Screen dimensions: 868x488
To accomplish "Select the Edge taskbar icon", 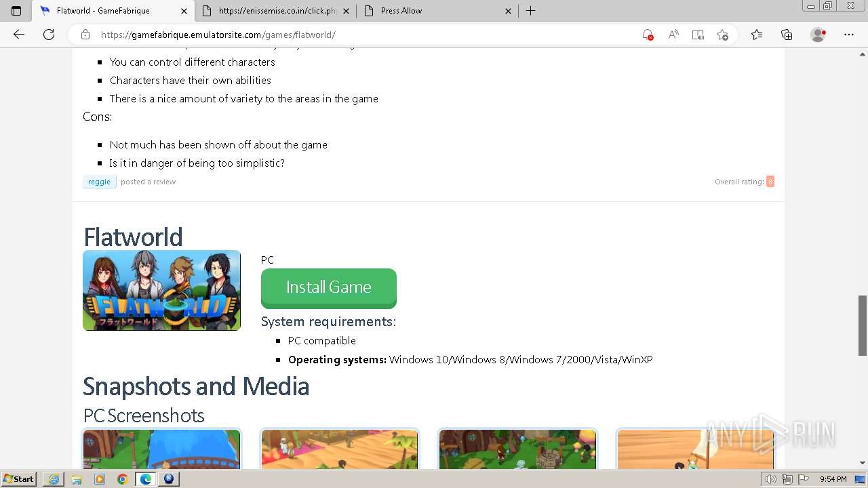I will click(x=146, y=479).
